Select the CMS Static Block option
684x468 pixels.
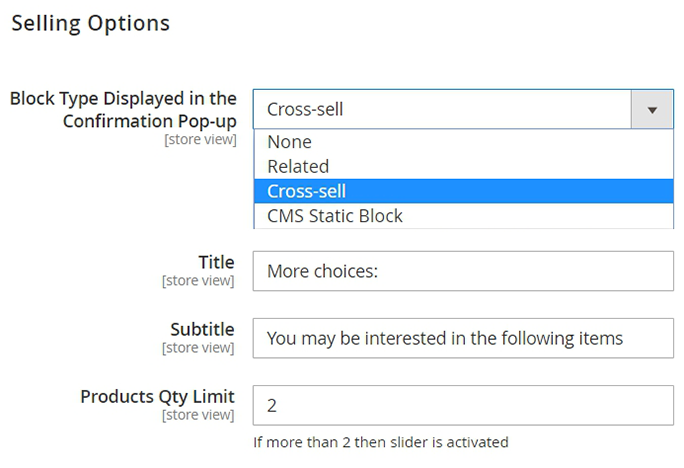click(x=334, y=215)
